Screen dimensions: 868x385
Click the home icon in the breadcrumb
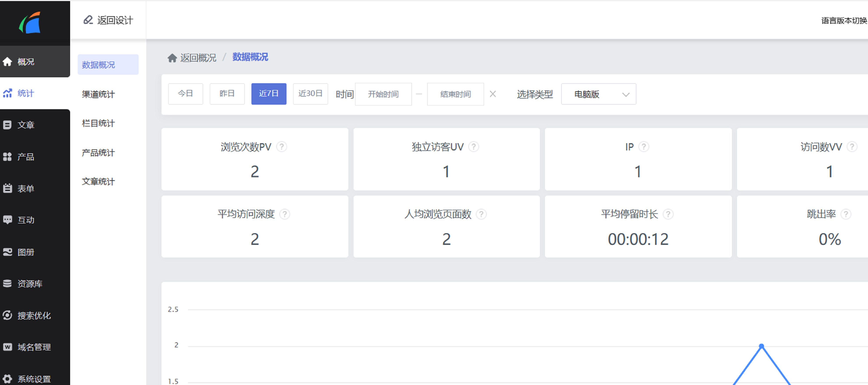pos(172,58)
